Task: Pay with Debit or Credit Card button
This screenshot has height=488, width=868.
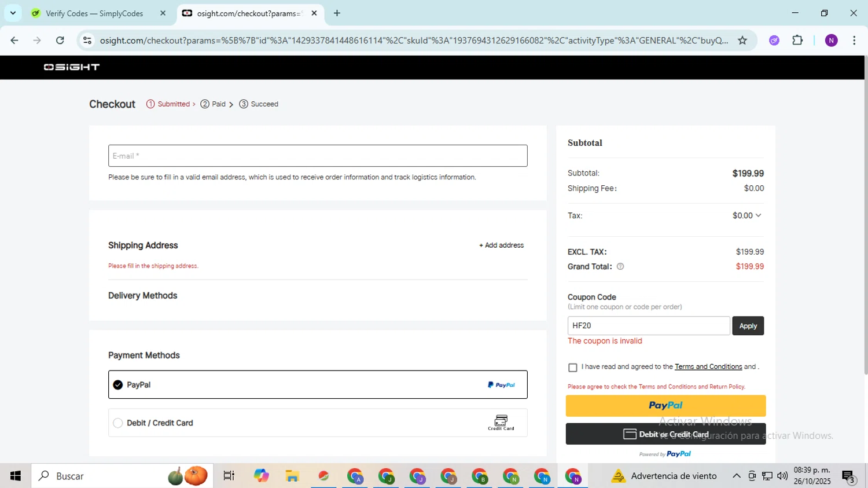Action: pos(665,434)
